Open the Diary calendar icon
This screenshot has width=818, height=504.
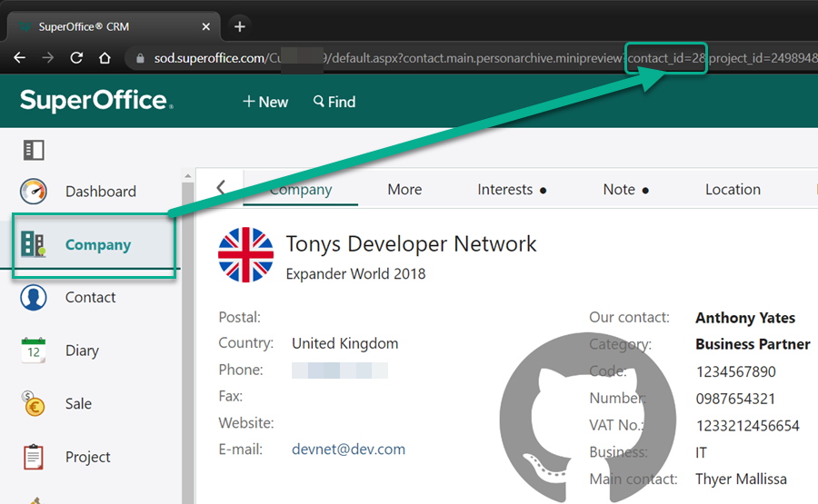pyautogui.click(x=34, y=351)
